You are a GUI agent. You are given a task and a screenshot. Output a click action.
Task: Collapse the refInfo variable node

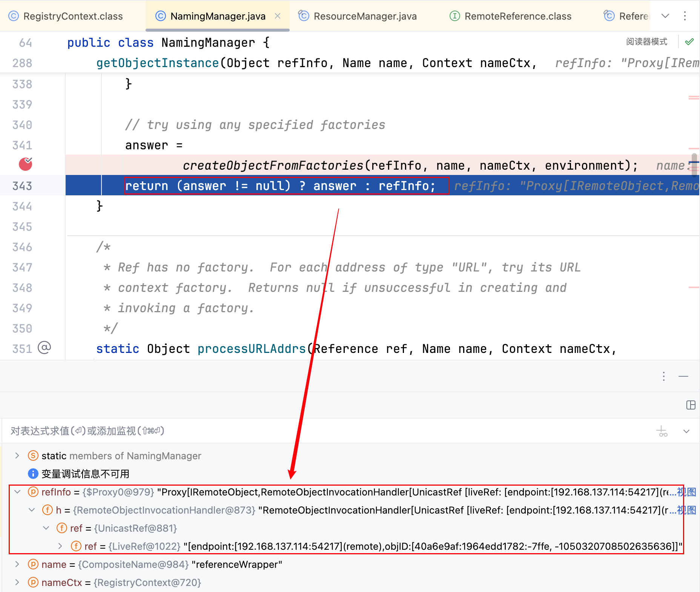(x=17, y=492)
